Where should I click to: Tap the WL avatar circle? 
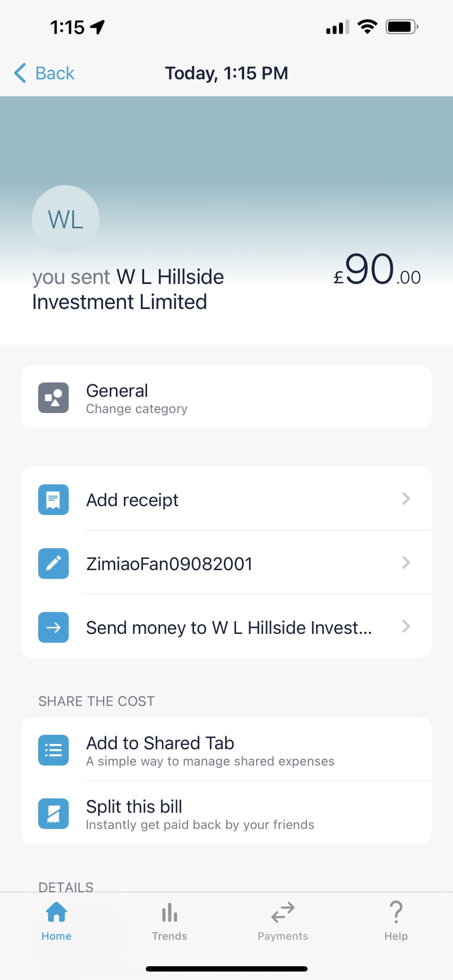coord(65,219)
